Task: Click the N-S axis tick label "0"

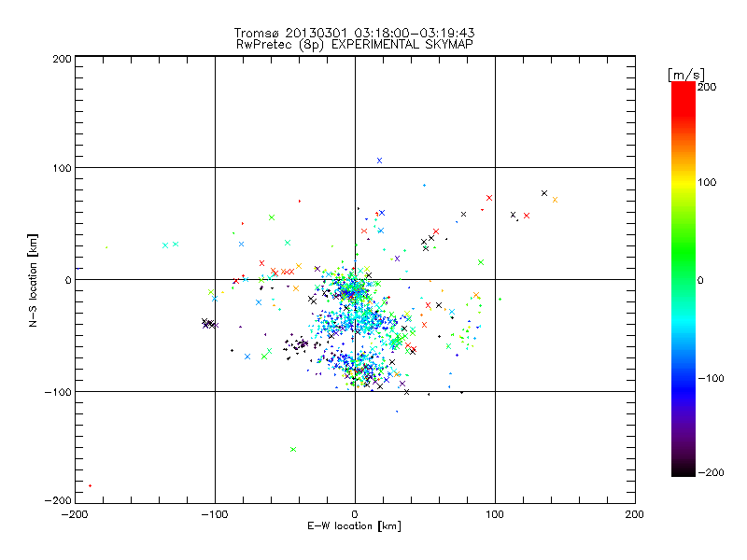Action: click(68, 280)
